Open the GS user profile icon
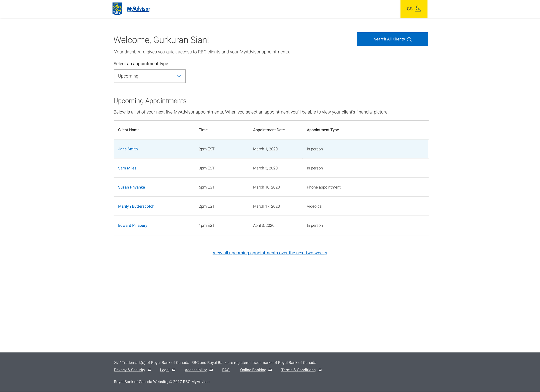 tap(418, 9)
